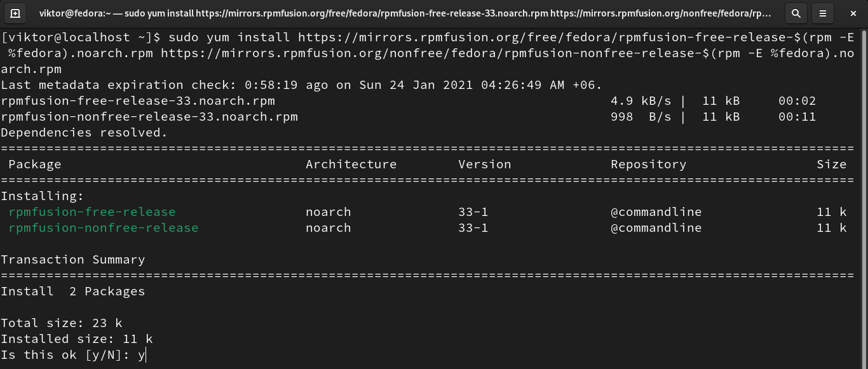Click the Package column header
The height and width of the screenshot is (369, 868).
(x=35, y=164)
